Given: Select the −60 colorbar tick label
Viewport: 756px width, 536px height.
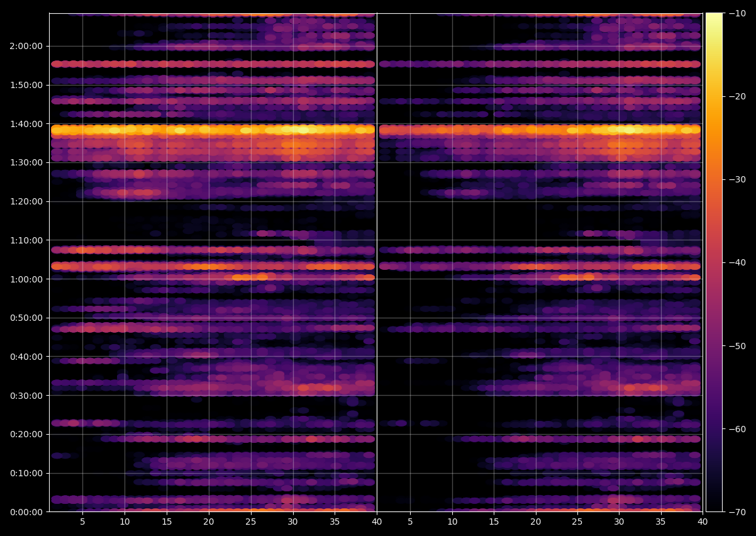Looking at the screenshot, I should 737,429.
